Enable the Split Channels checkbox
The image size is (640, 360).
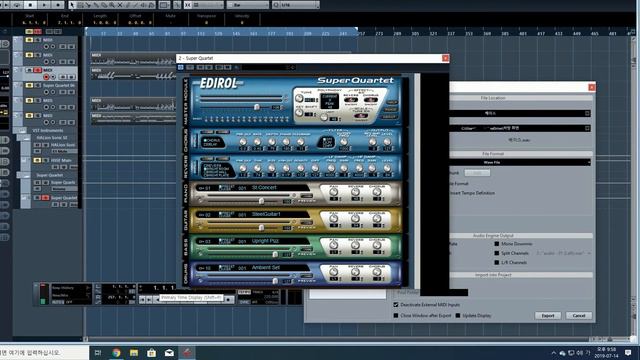[497, 253]
